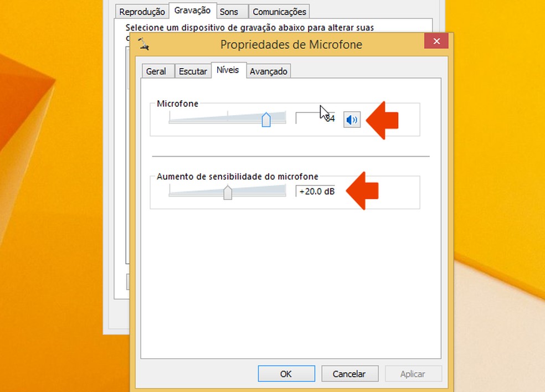Click the Microfone volume slider thumb

pyautogui.click(x=266, y=120)
